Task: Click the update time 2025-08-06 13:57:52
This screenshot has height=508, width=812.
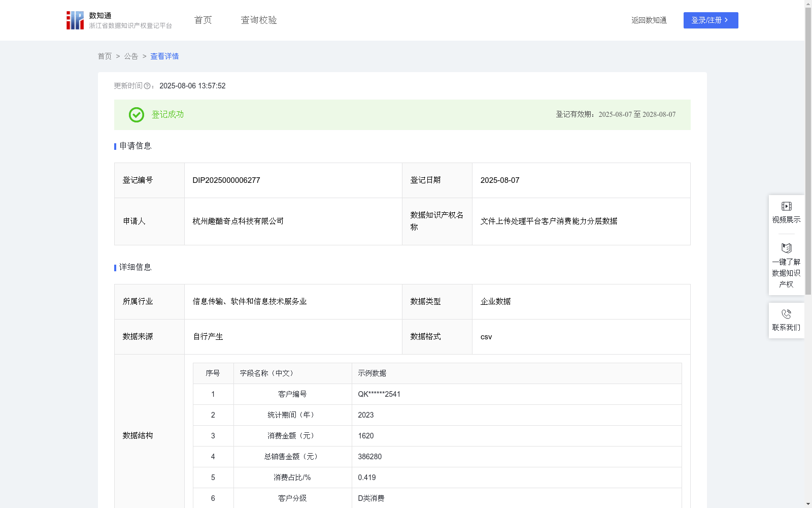Action: [x=192, y=86]
